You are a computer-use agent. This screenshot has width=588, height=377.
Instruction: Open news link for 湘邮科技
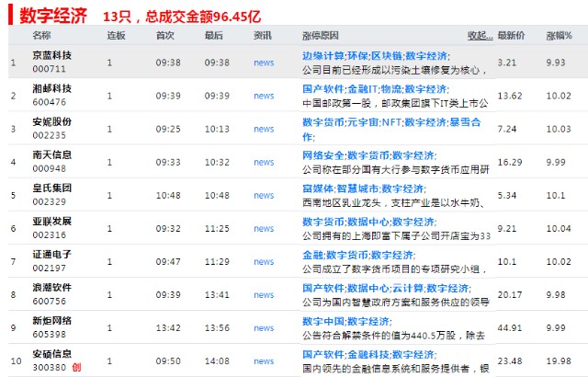pos(264,96)
